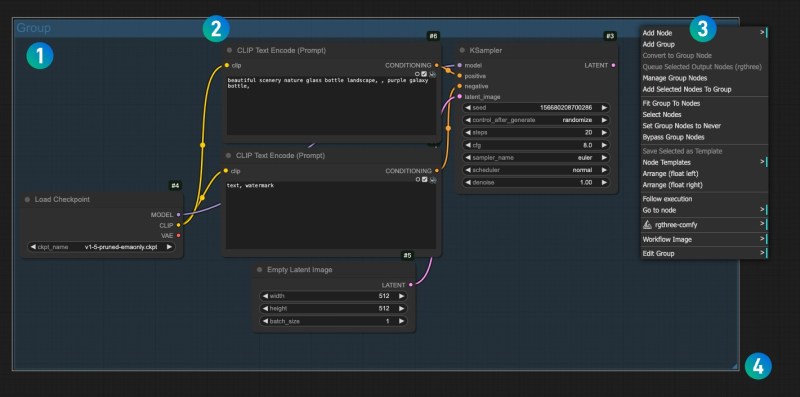Increase cfg with its right arrow
The height and width of the screenshot is (397, 800).
604,145
